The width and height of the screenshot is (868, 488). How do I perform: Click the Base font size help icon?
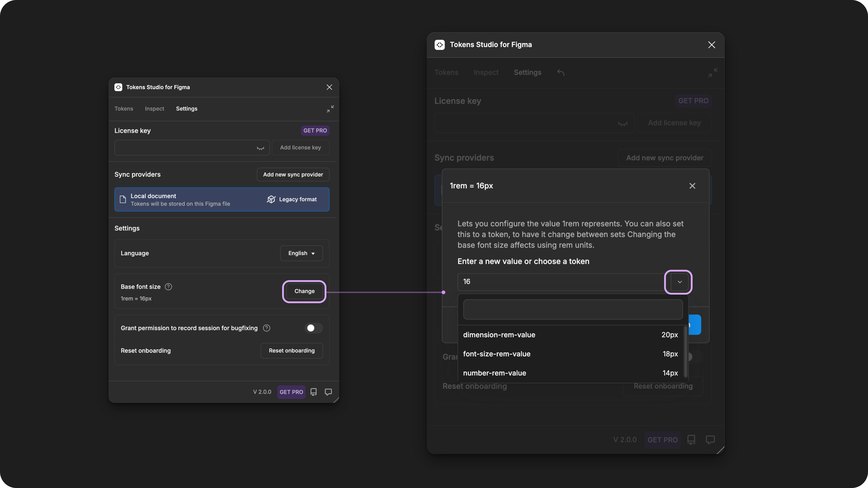tap(168, 287)
